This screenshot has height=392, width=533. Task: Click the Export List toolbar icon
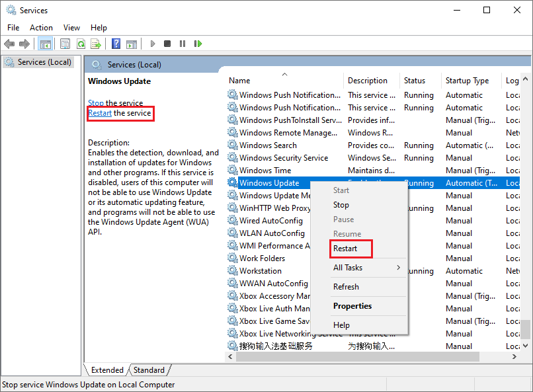(x=96, y=44)
